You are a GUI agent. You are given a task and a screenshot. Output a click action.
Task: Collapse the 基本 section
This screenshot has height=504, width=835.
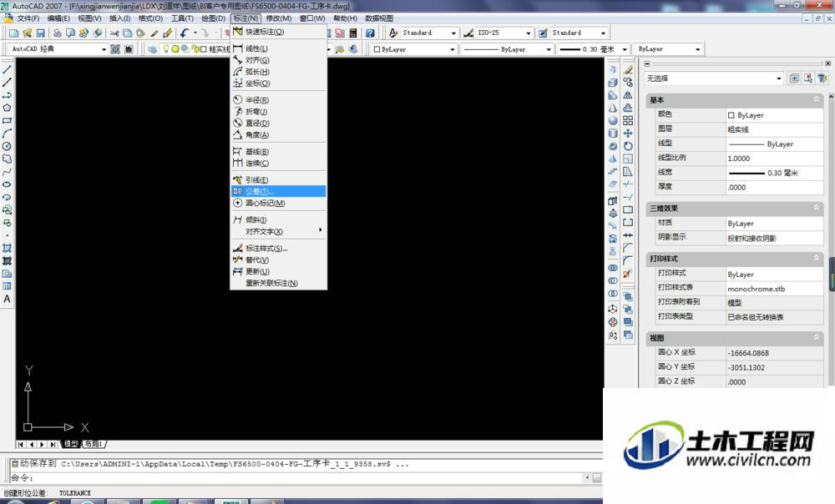[x=817, y=99]
